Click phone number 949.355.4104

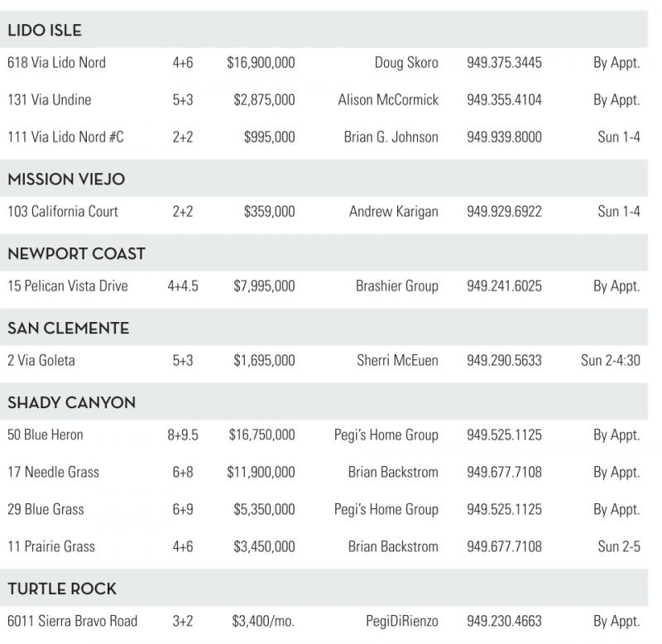point(504,100)
